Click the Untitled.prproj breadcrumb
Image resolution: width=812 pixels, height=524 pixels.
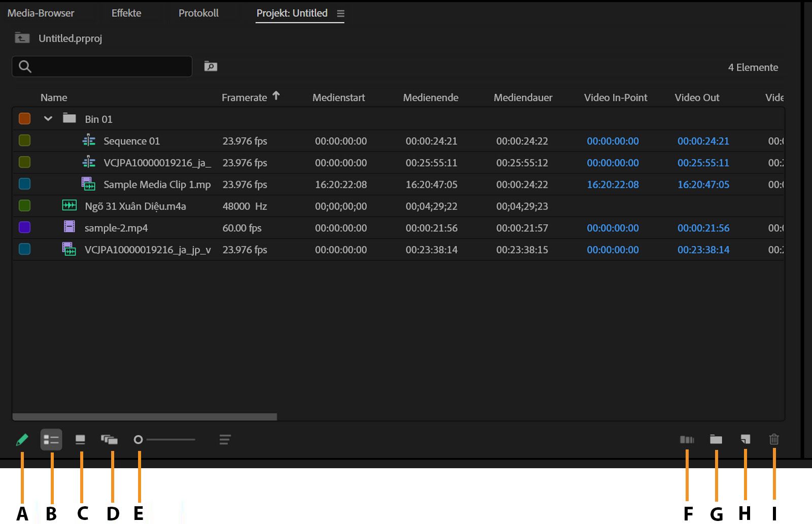click(71, 38)
